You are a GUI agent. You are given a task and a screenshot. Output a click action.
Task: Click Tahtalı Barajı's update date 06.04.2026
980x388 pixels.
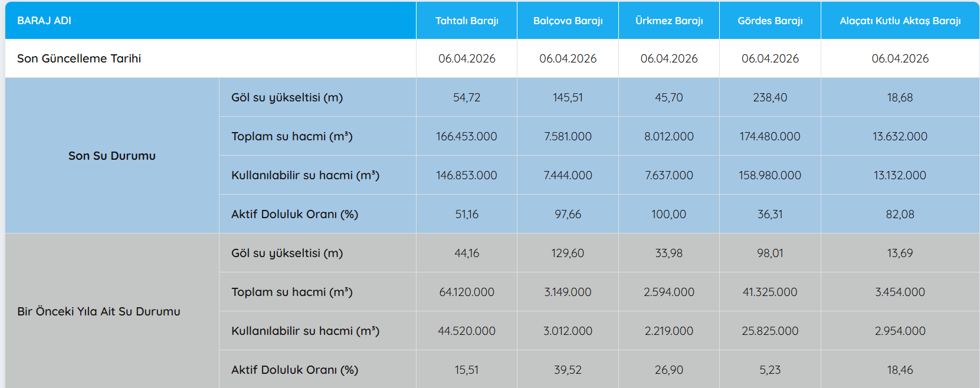[467, 58]
